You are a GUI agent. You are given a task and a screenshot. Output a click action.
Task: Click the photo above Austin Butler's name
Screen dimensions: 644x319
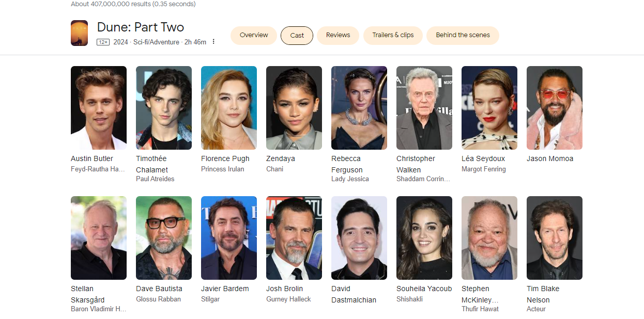point(99,108)
